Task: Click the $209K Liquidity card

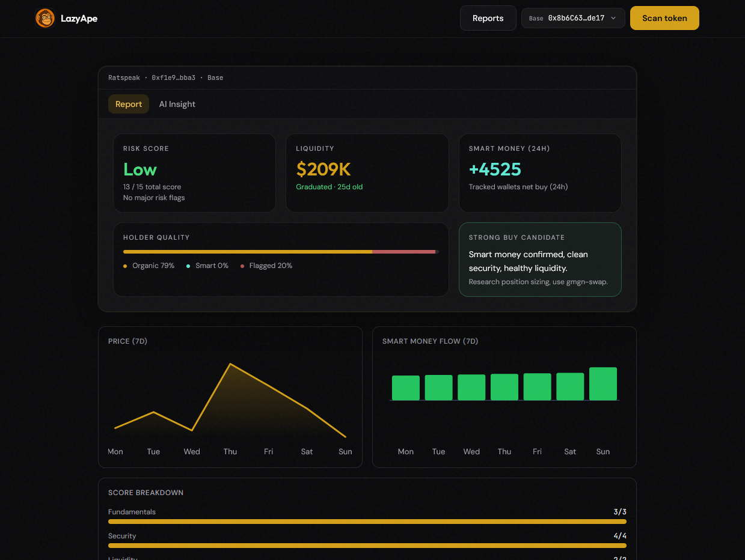Action: coord(367,173)
